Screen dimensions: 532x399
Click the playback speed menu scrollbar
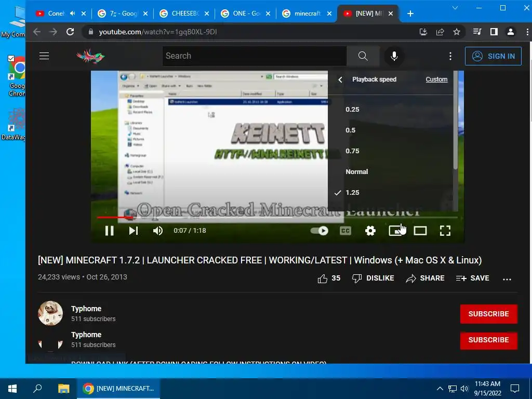tap(455, 120)
